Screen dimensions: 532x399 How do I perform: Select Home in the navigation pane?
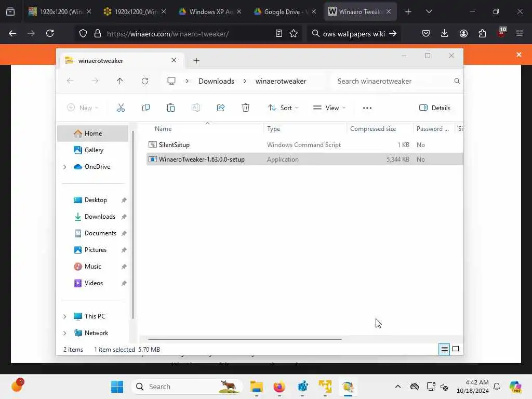[x=92, y=134]
